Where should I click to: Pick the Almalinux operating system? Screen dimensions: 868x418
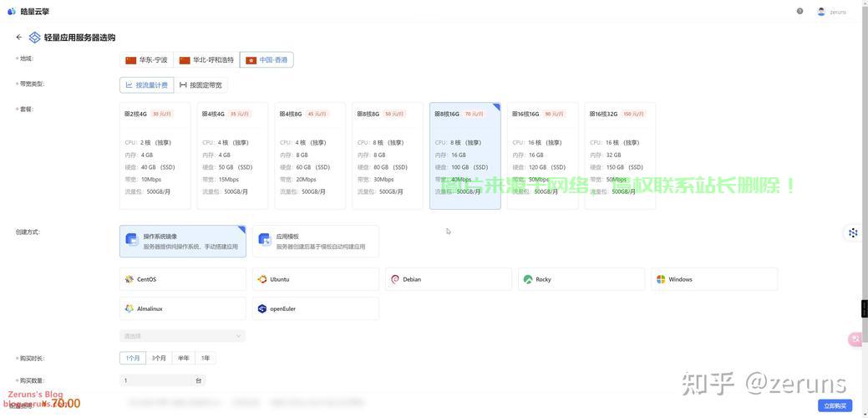click(183, 308)
